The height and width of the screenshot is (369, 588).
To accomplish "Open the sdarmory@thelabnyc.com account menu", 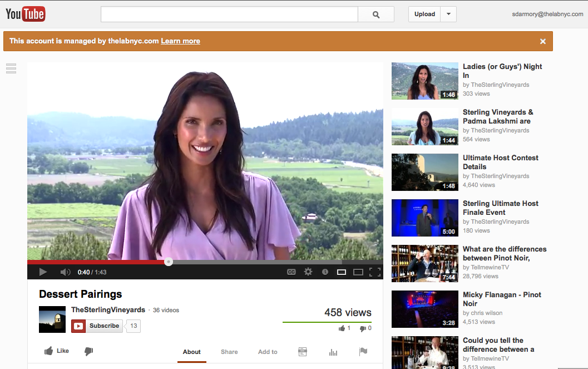I will (x=547, y=14).
